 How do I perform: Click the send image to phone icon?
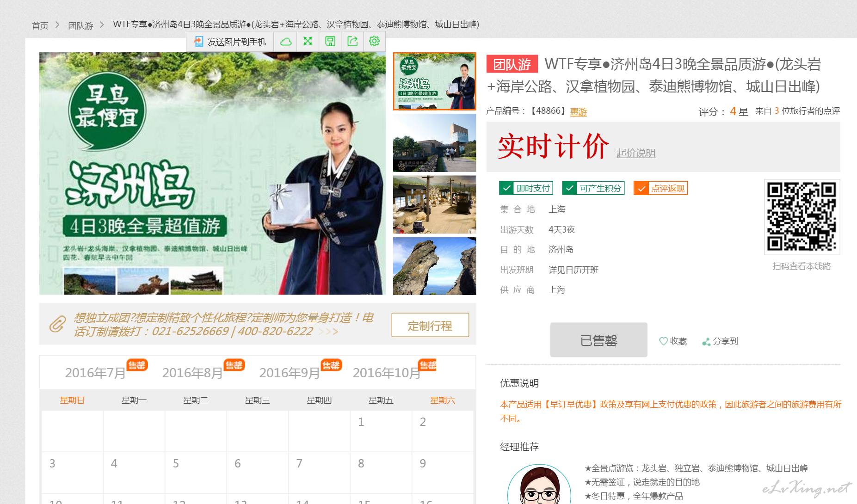click(x=198, y=42)
